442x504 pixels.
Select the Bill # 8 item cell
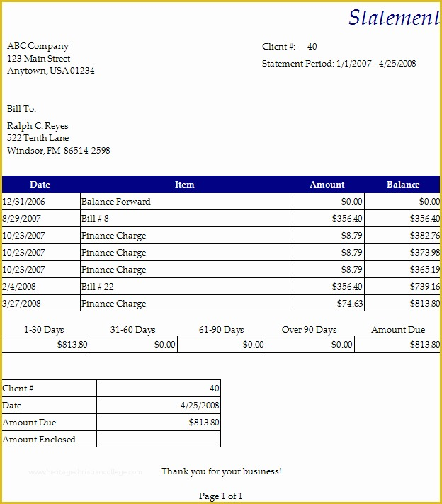[95, 219]
